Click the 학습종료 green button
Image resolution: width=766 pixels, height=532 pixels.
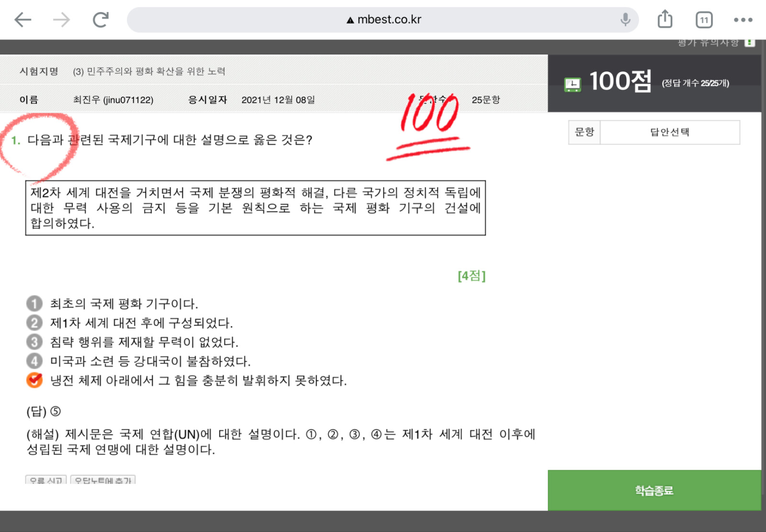pos(654,490)
